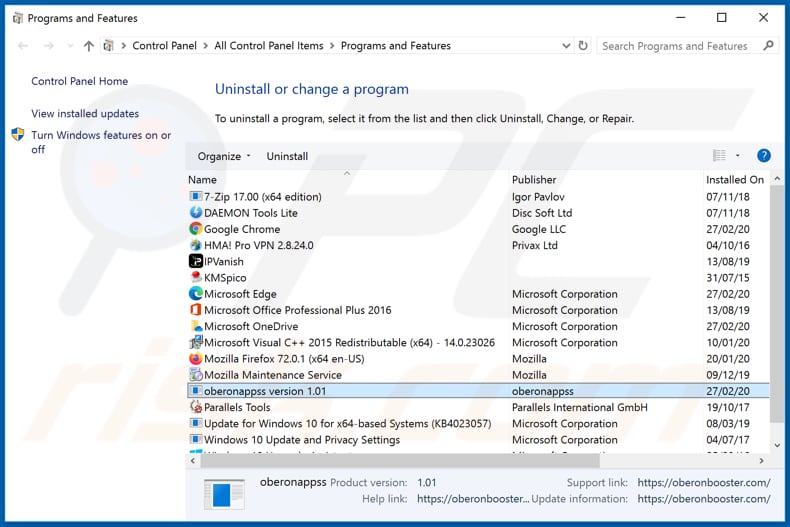Select oberonappss version 1.01 row

pos(478,390)
